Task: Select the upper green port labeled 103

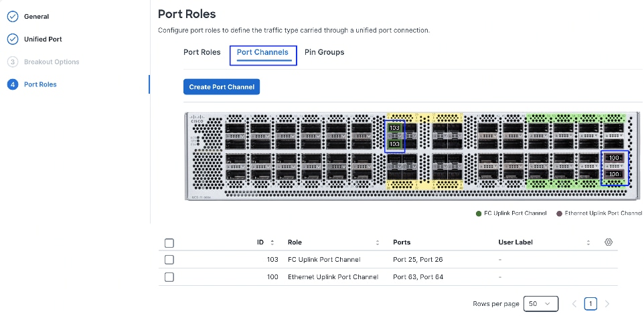Action: click(394, 128)
